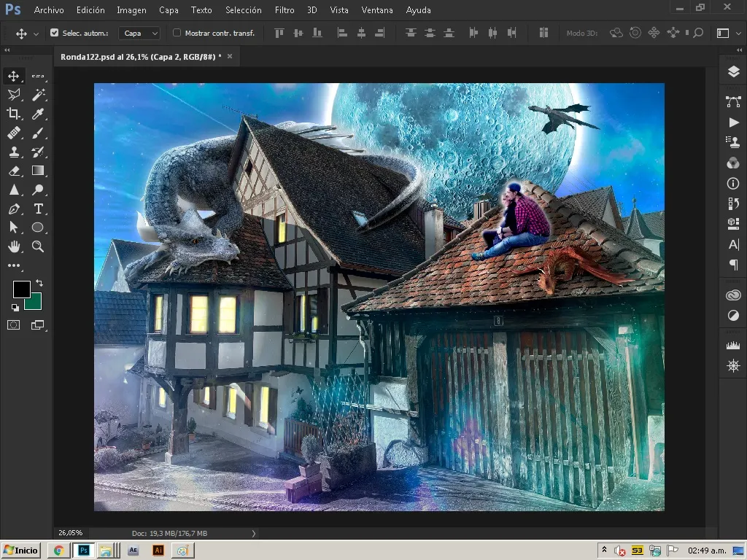Activate the Crop tool
The image size is (747, 560).
coord(13,114)
